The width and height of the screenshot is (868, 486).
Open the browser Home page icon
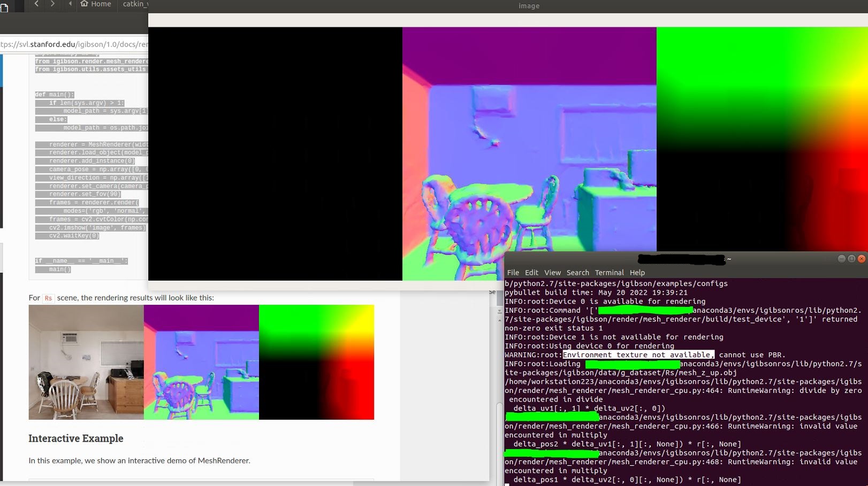pos(85,4)
